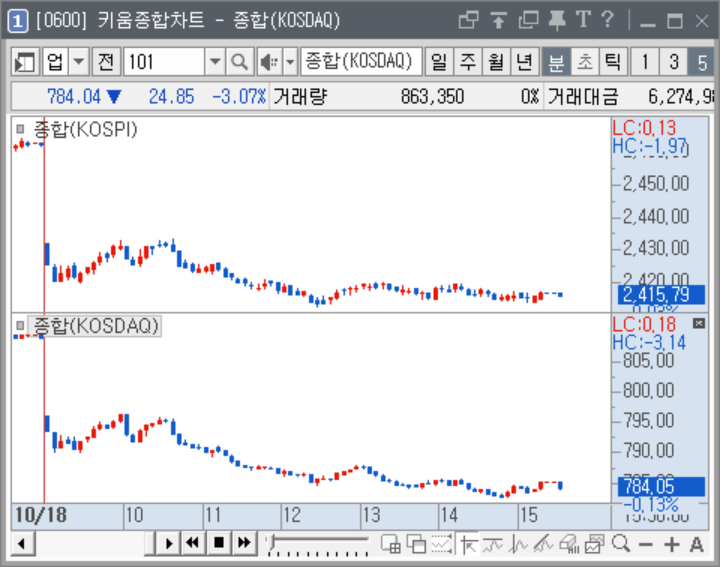
Task: Click the dotted-frame chart region icon
Action: tap(442, 545)
